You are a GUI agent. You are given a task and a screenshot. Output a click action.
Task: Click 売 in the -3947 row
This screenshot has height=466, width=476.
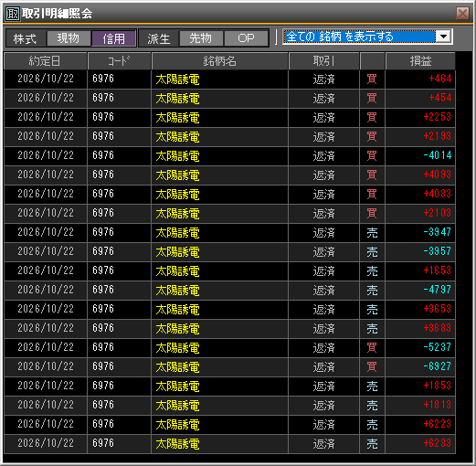[x=372, y=233]
